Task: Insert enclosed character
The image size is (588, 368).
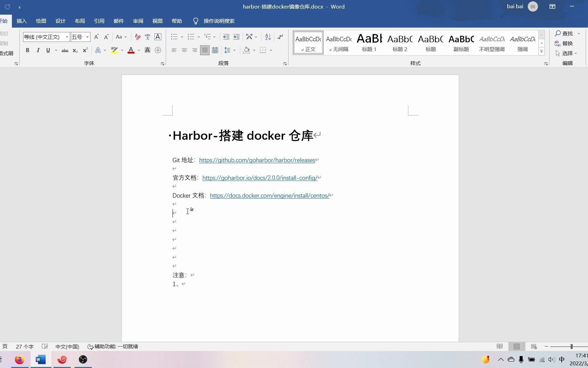Action: pos(158,50)
